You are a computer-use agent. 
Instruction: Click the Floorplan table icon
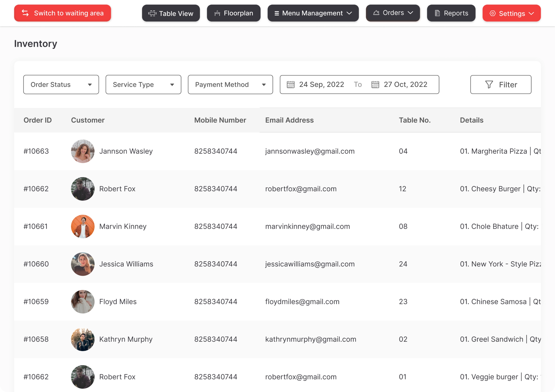217,13
